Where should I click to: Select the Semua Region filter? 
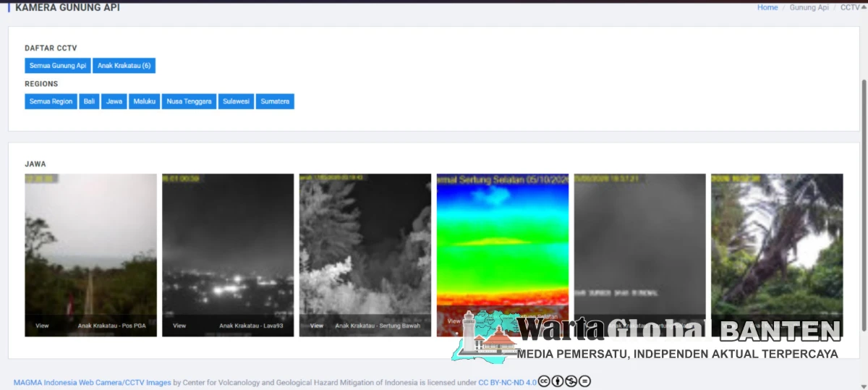click(x=51, y=101)
